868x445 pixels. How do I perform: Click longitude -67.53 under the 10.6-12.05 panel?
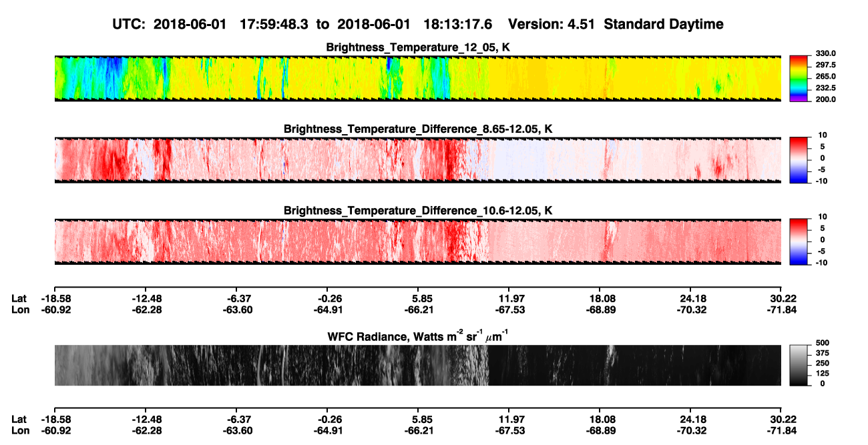coord(509,310)
